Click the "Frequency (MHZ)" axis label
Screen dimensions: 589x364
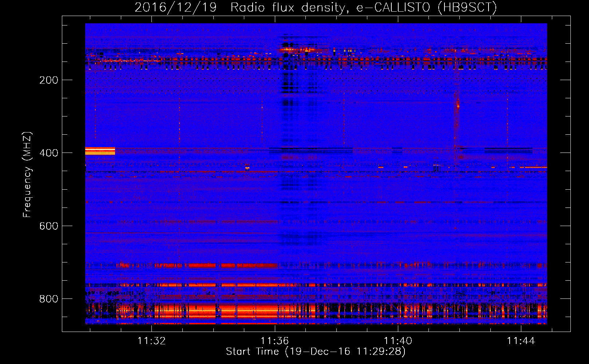(27, 175)
